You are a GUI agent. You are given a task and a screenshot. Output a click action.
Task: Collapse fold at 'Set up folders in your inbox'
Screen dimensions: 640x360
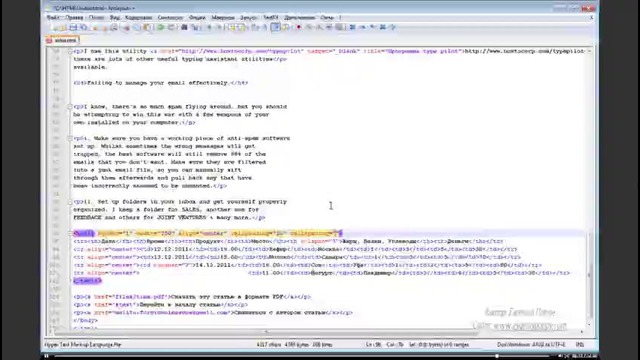pyautogui.click(x=70, y=202)
